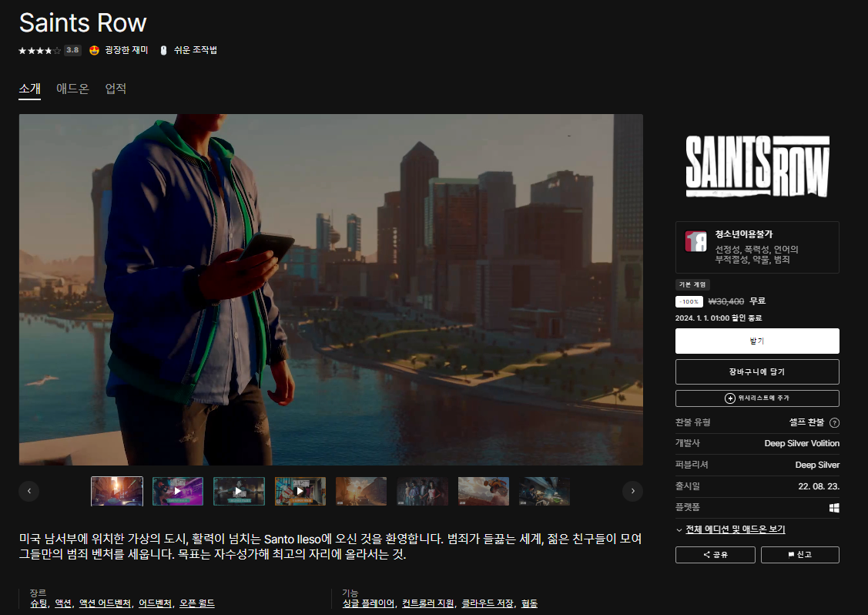Click the 공유 share button
The height and width of the screenshot is (615, 868).
click(716, 555)
